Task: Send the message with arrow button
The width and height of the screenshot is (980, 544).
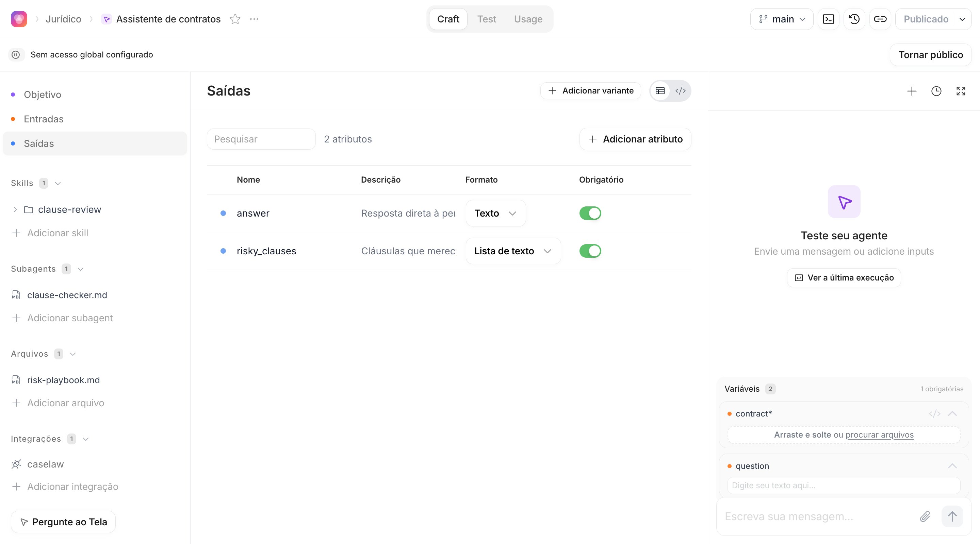Action: [x=952, y=516]
